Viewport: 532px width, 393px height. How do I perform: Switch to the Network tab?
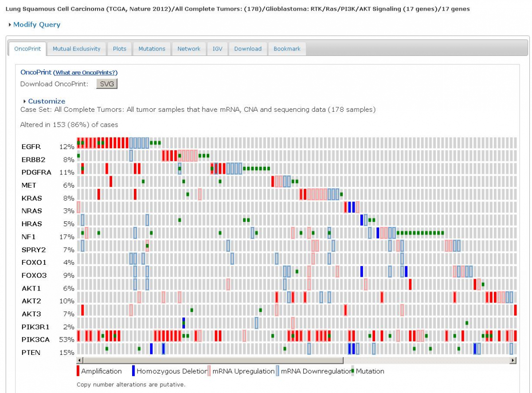pos(189,49)
